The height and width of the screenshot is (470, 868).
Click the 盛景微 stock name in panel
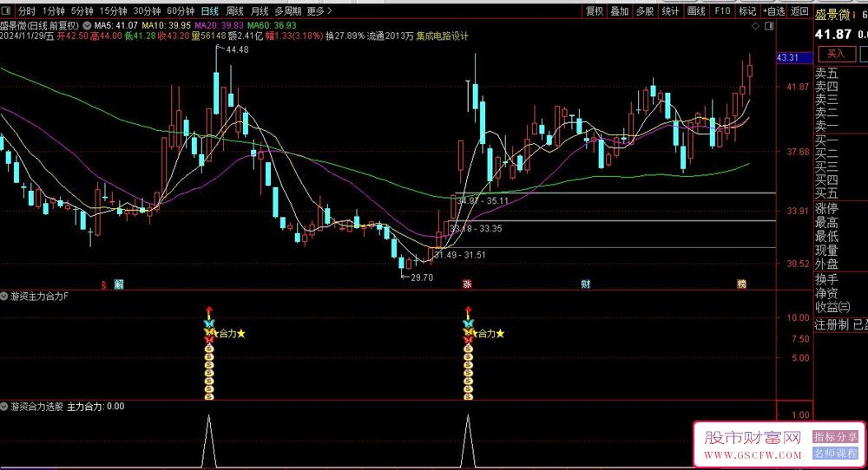point(832,15)
